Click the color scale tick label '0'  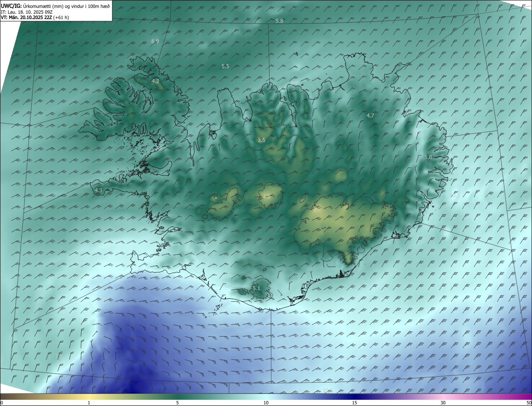(x=2, y=403)
